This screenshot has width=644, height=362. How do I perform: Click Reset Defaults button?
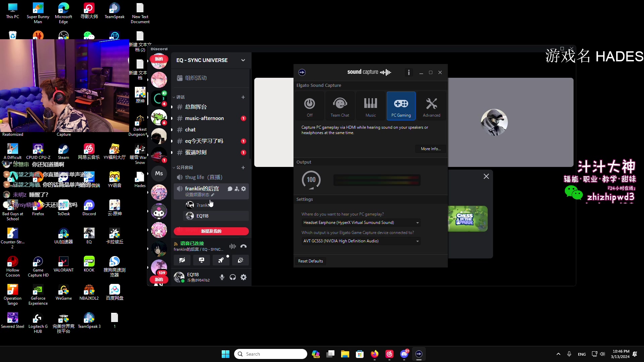coord(311,261)
